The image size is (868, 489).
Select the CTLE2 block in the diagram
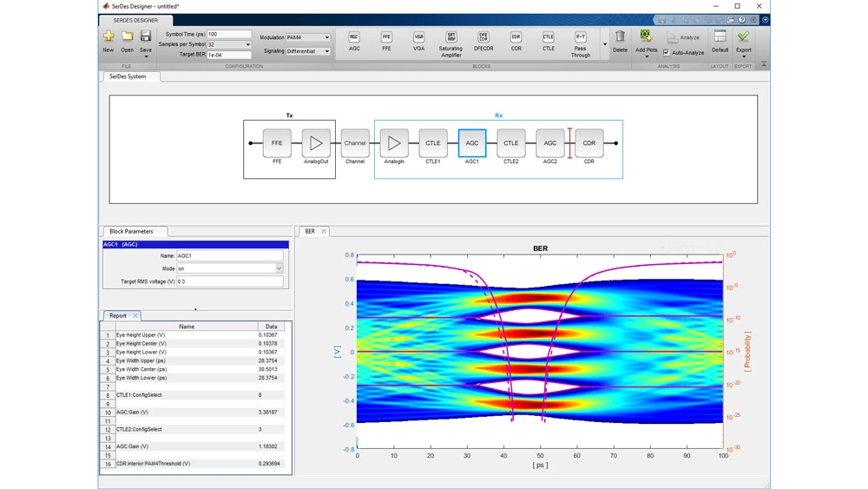pyautogui.click(x=511, y=143)
